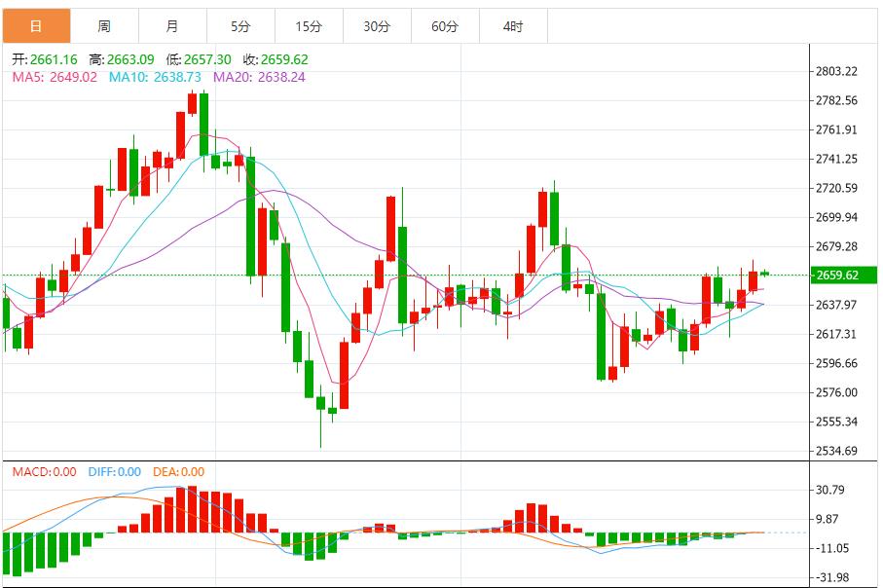
Task: Choose the 30分 interval tab
Action: 377,26
